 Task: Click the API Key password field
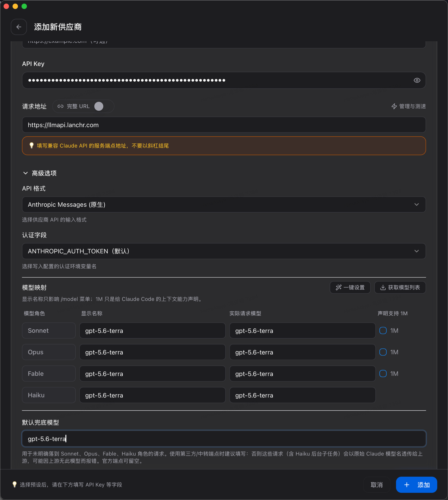point(224,80)
